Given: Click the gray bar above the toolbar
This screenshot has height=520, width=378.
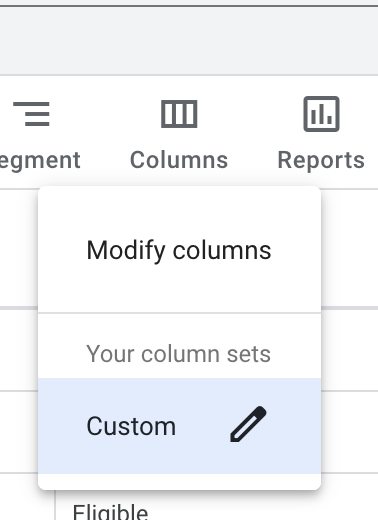Looking at the screenshot, I should (189, 41).
